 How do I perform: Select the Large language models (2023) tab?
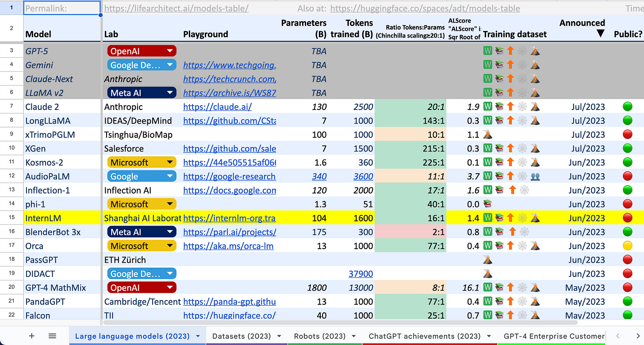click(137, 336)
